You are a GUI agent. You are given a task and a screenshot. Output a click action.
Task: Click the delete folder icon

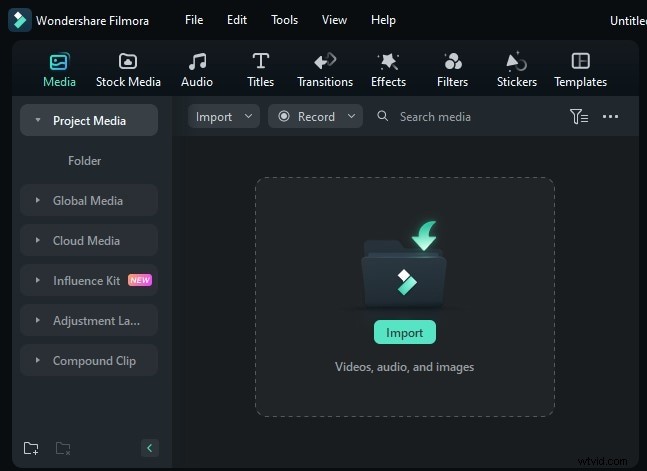63,448
